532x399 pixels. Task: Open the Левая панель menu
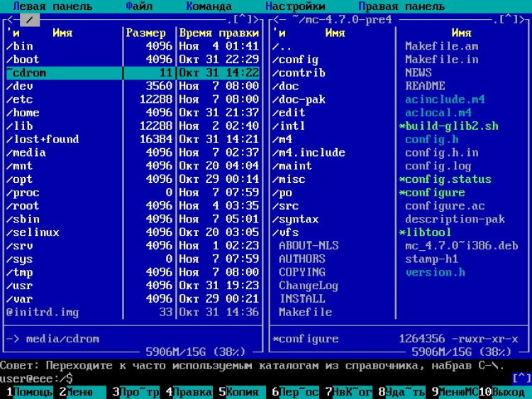[x=52, y=6]
